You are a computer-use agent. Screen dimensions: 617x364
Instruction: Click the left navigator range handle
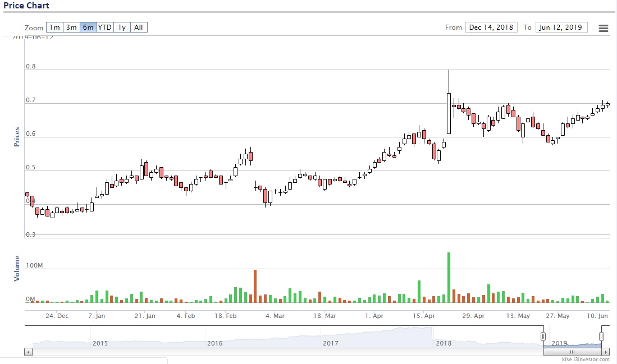click(543, 337)
